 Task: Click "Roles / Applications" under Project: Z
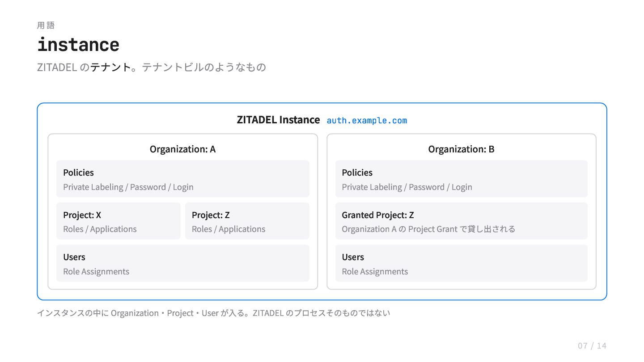click(229, 229)
